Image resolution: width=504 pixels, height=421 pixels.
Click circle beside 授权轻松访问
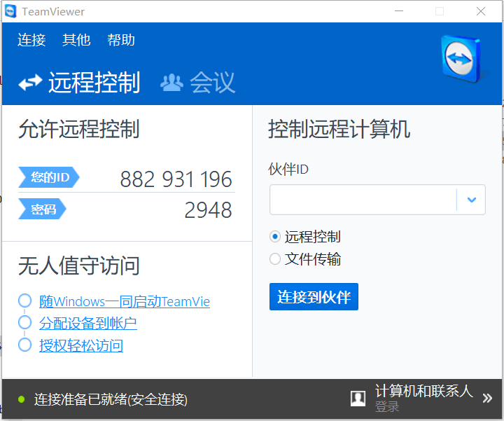click(24, 345)
